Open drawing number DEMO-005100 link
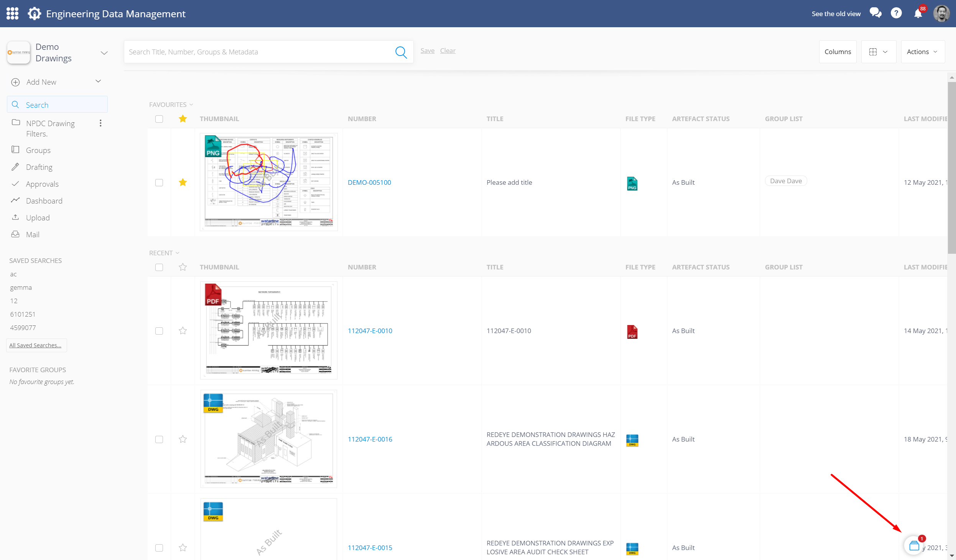 (369, 182)
